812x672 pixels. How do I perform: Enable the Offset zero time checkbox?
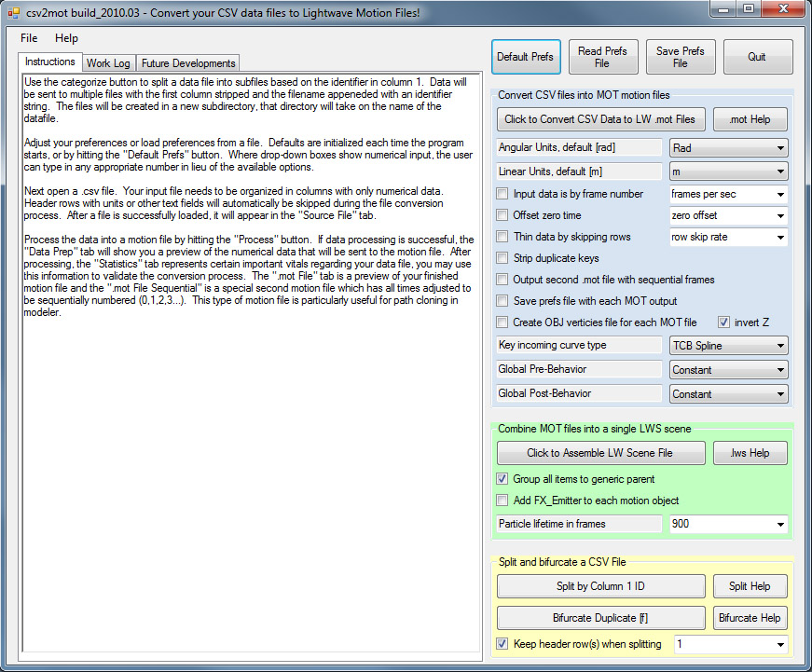[x=502, y=215]
